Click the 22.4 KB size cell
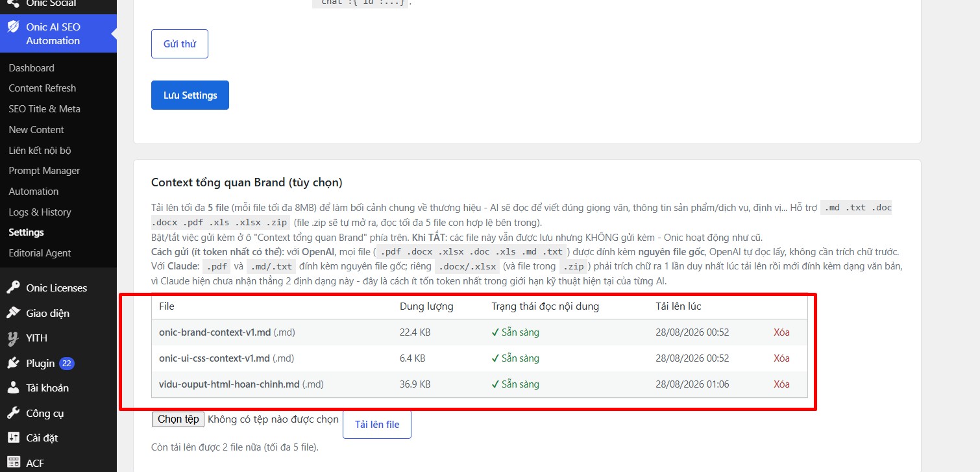 coord(415,332)
